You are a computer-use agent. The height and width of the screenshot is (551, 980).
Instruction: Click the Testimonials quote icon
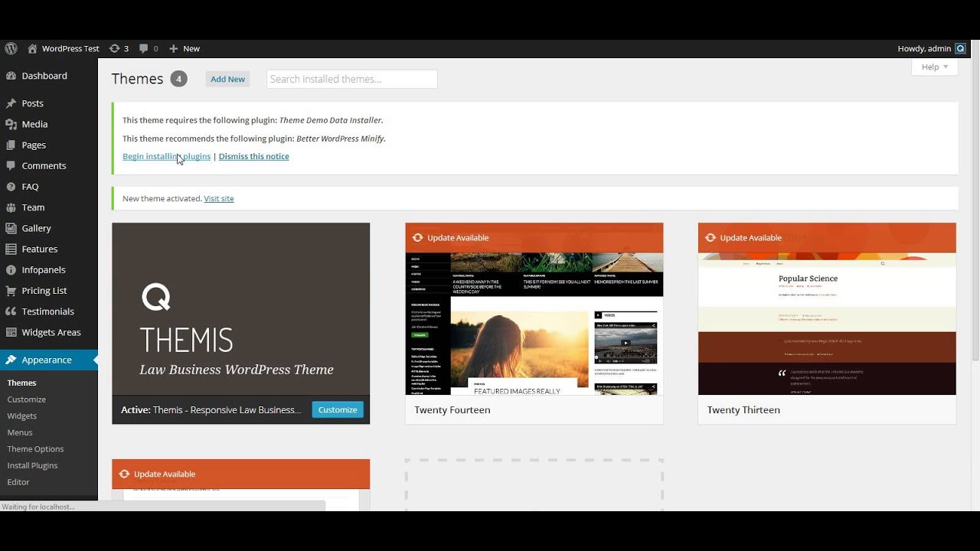pos(11,311)
